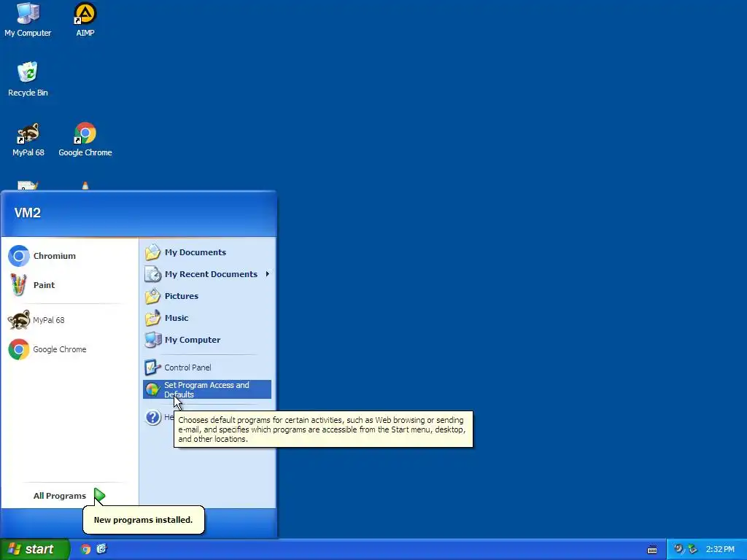
Task: Open Music folder in Start menu
Action: [207, 318]
